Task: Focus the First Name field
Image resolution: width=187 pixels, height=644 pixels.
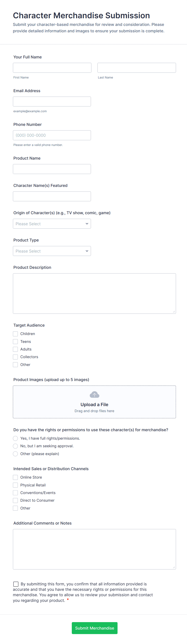Action: tap(52, 68)
